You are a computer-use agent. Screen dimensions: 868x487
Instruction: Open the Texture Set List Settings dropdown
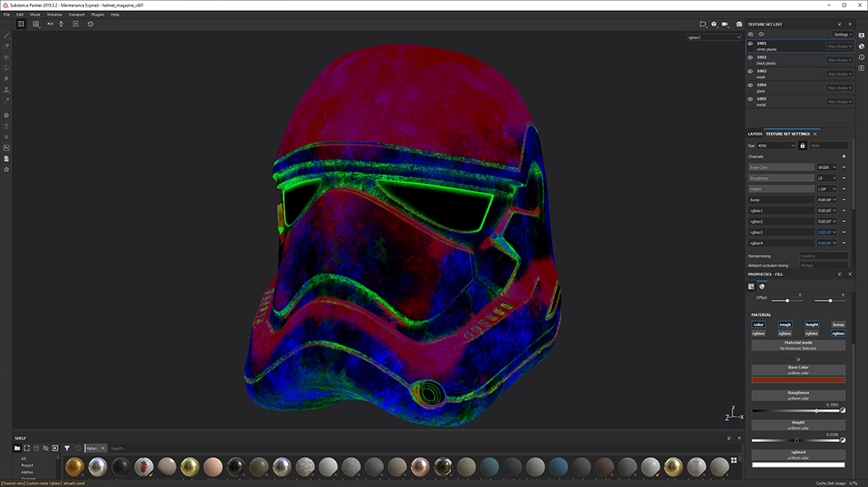[x=843, y=35]
